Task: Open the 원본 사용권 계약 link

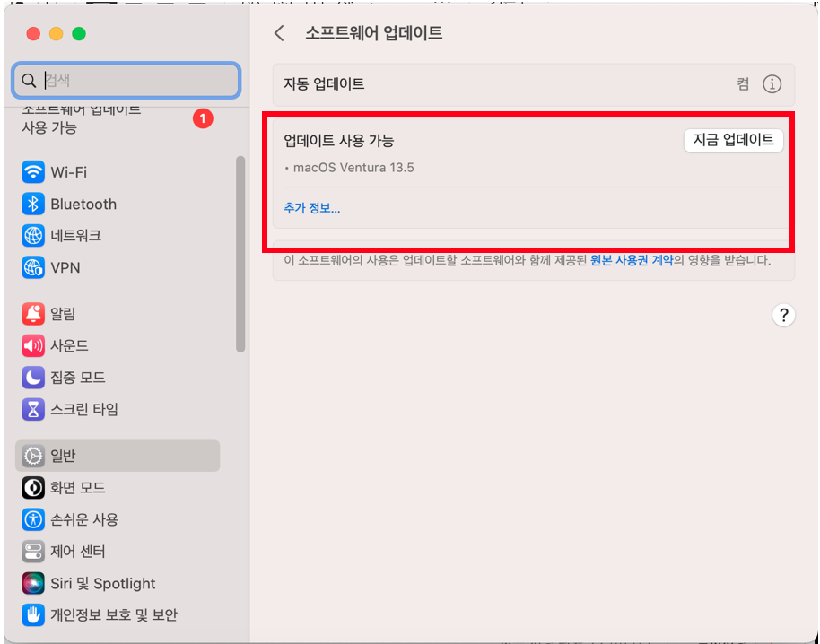Action: pos(632,260)
